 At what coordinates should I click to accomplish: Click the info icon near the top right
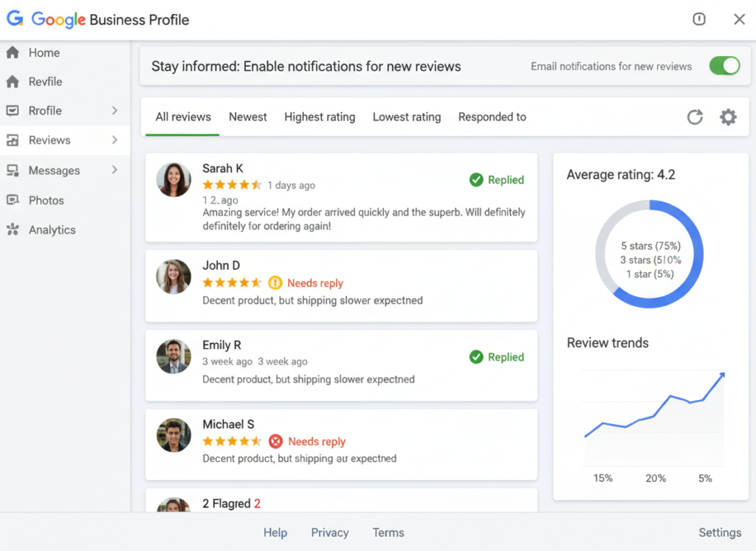pyautogui.click(x=699, y=19)
